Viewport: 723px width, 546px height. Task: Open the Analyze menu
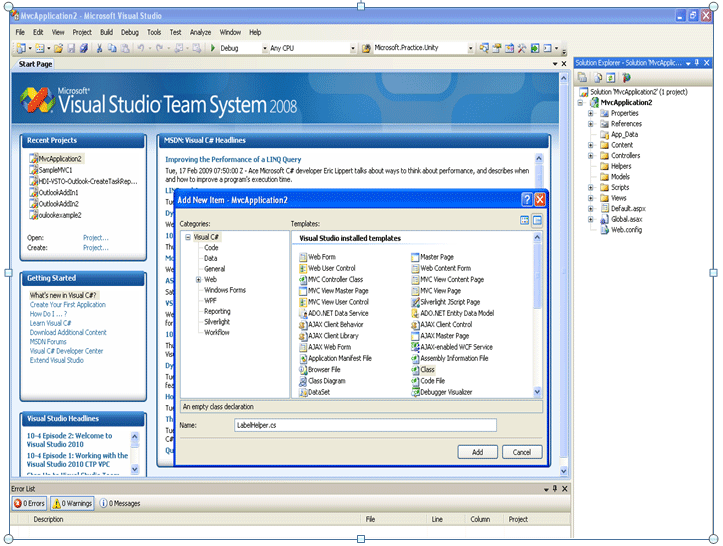[x=202, y=32]
